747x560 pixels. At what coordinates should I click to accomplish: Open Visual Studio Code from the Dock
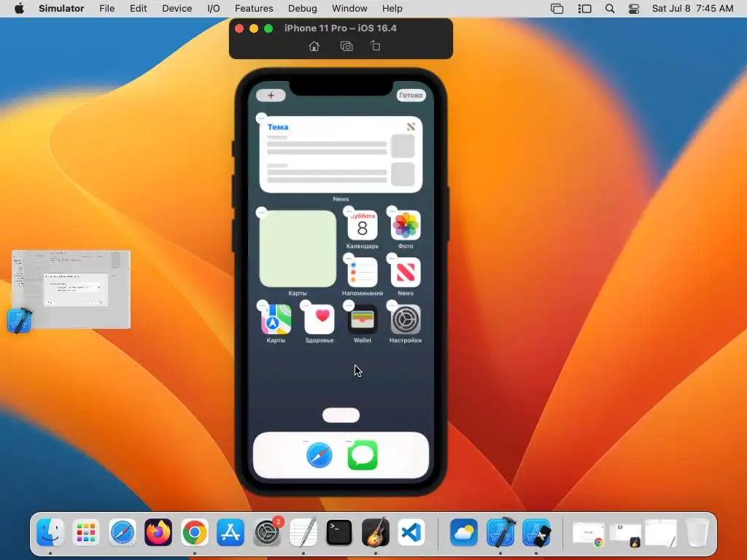coord(411,532)
